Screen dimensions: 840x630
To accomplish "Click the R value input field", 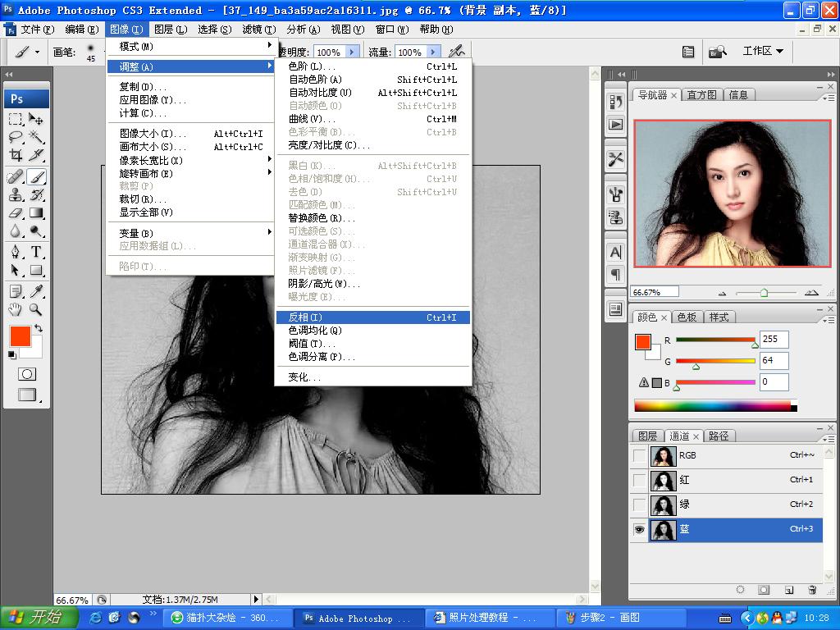I will (x=774, y=339).
